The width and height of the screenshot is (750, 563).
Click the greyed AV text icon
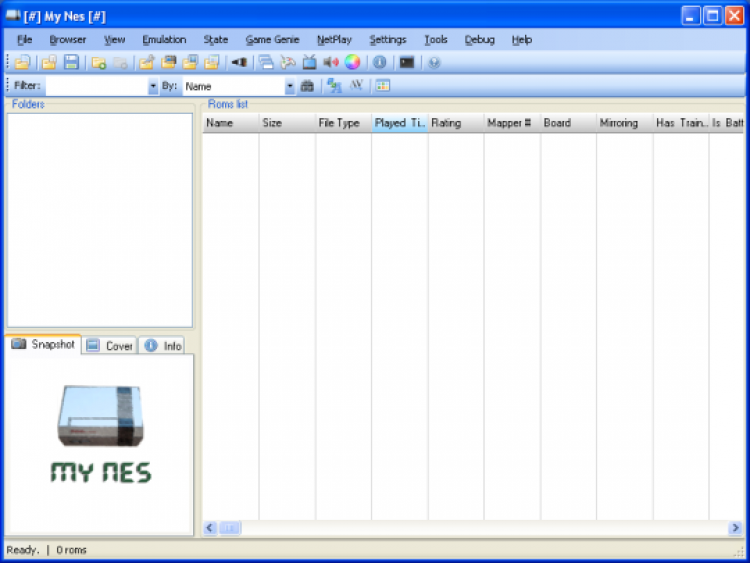pyautogui.click(x=356, y=86)
